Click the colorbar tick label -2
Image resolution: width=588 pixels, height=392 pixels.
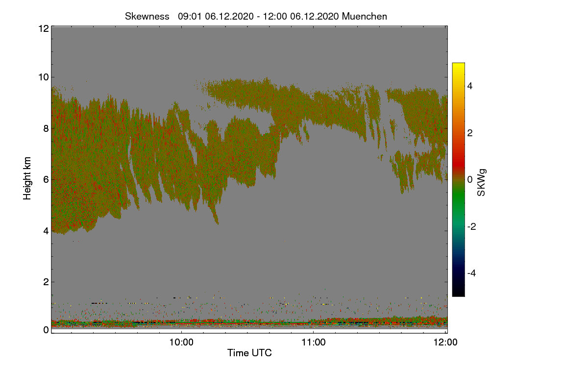[472, 226]
